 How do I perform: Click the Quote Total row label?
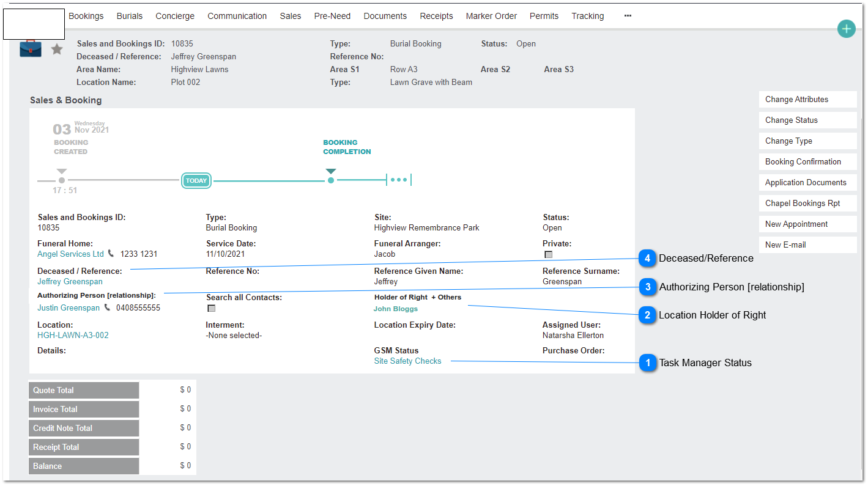click(x=84, y=391)
